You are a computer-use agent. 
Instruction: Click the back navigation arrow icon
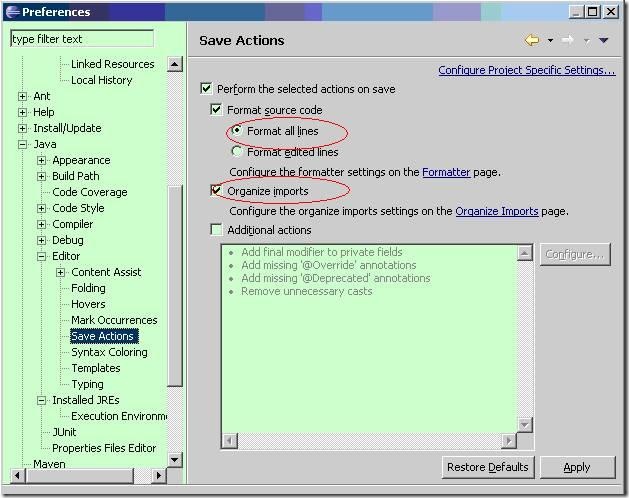tap(532, 40)
